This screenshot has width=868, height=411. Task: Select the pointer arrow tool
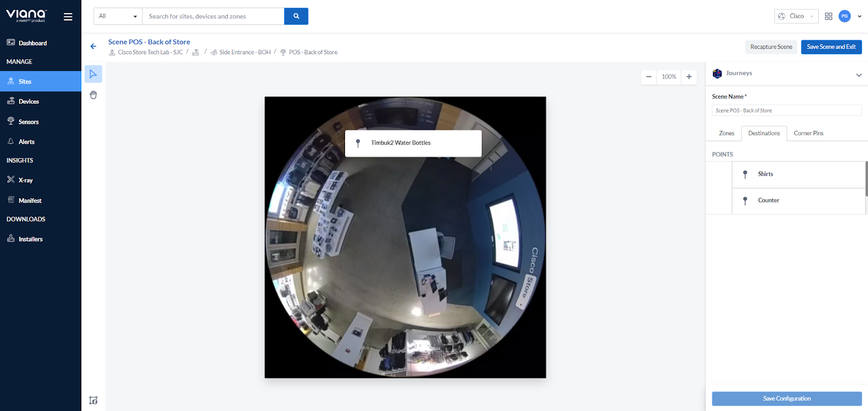[93, 74]
